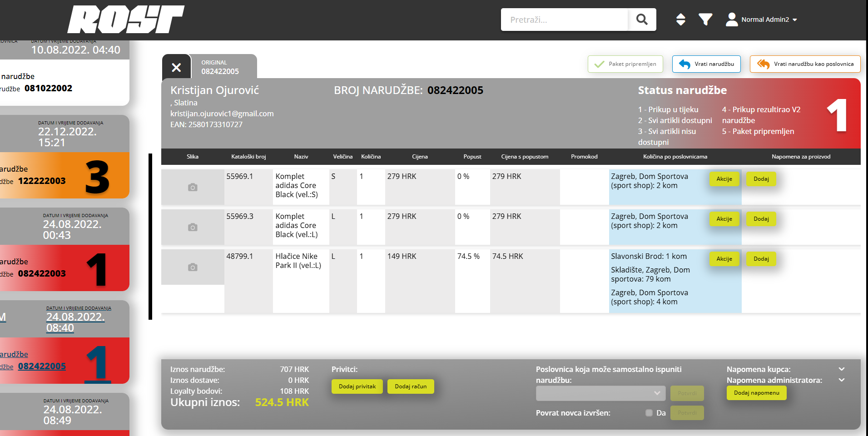
Task: Click Potvrdi next to Povrat novca
Action: tap(687, 413)
